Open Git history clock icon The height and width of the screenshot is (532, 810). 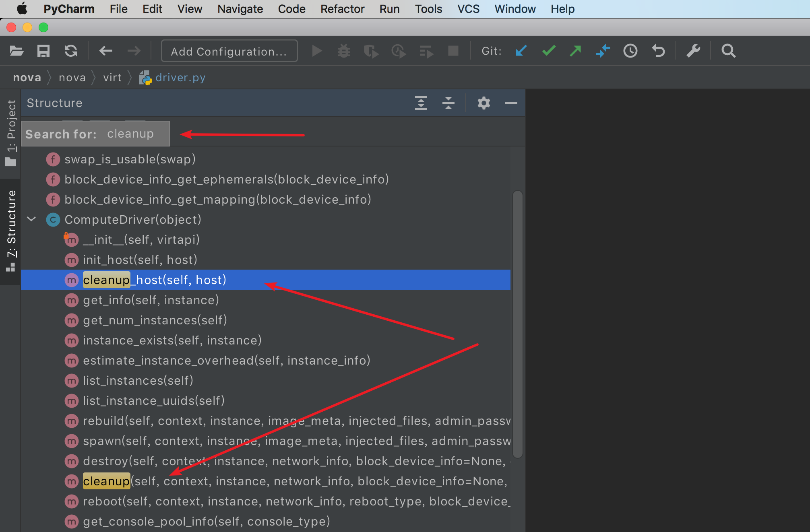coord(630,51)
